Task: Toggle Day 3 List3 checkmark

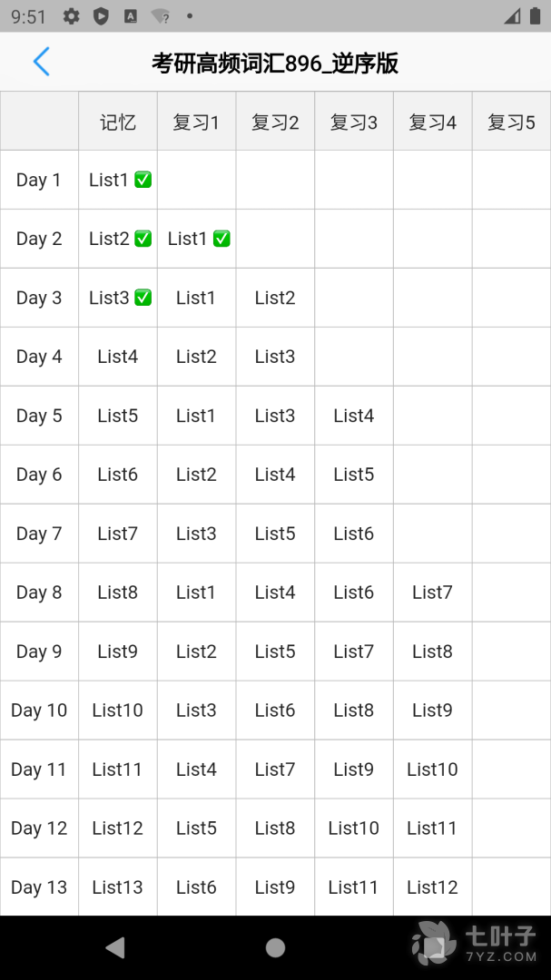Action: (143, 298)
